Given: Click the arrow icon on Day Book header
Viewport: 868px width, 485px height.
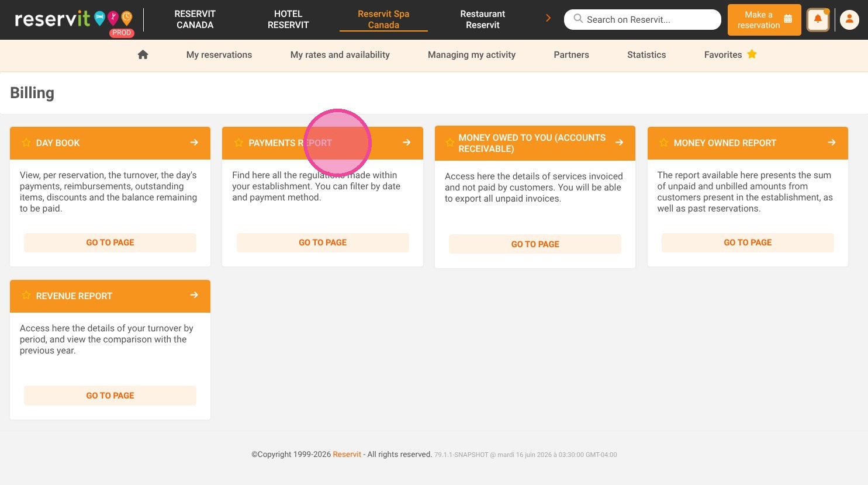Looking at the screenshot, I should coord(194,143).
